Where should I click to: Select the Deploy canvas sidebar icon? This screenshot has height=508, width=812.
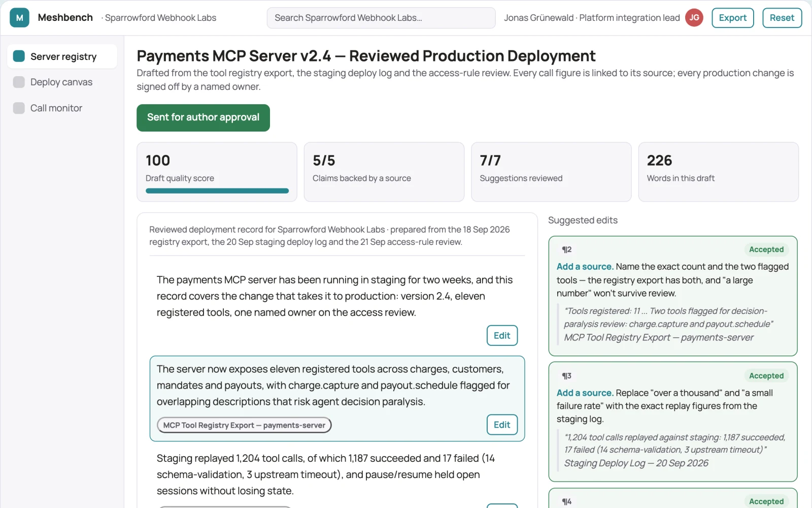19,82
